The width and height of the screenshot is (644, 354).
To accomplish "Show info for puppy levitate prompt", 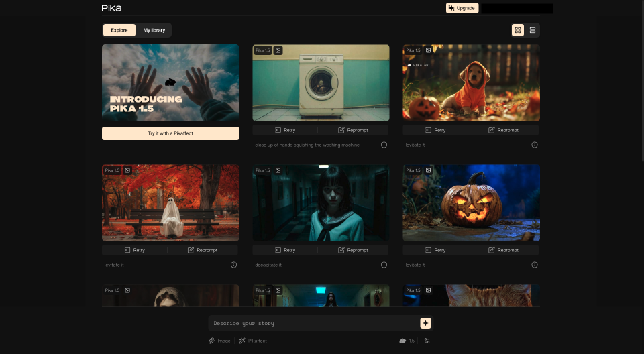I will point(535,145).
